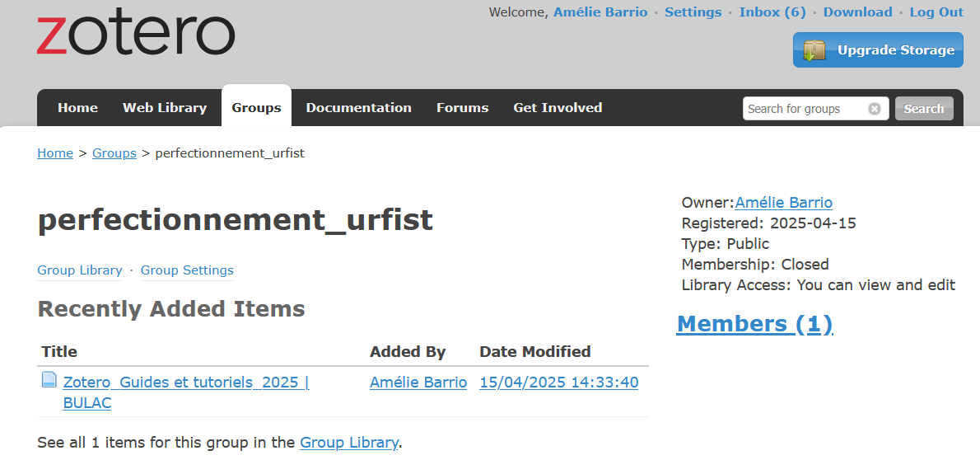Screen dimensions: 980x474
Task: Open Group Library link under the title
Action: [x=79, y=270]
